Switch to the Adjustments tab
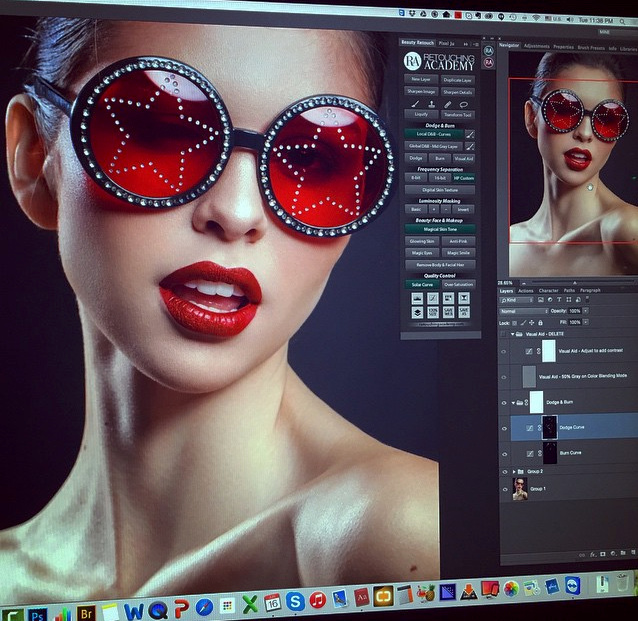638x621 pixels. tap(537, 46)
